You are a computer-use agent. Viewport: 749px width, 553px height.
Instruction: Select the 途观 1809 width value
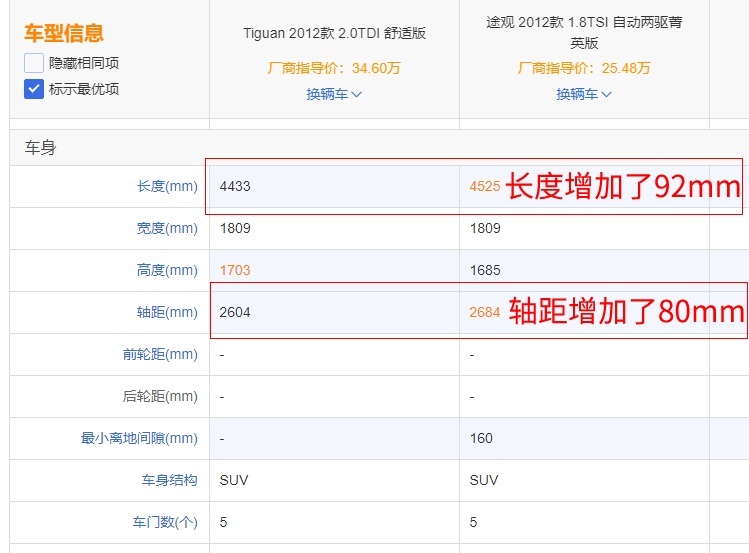[x=485, y=228]
